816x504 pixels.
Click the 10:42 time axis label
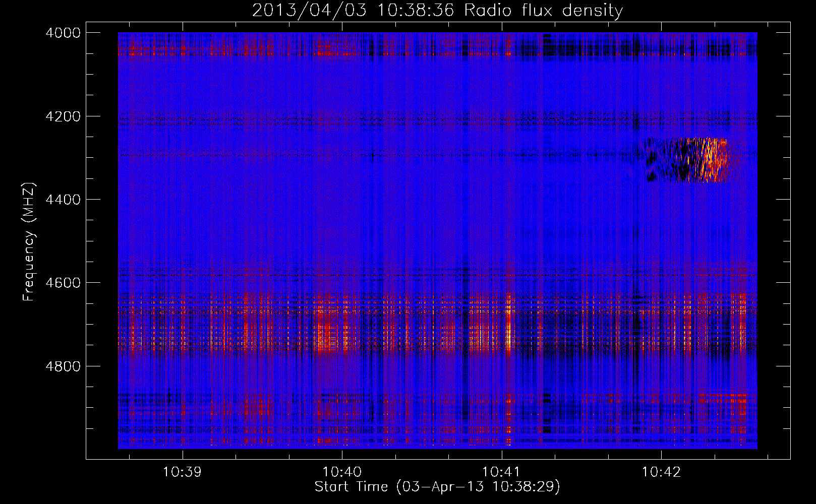point(661,472)
